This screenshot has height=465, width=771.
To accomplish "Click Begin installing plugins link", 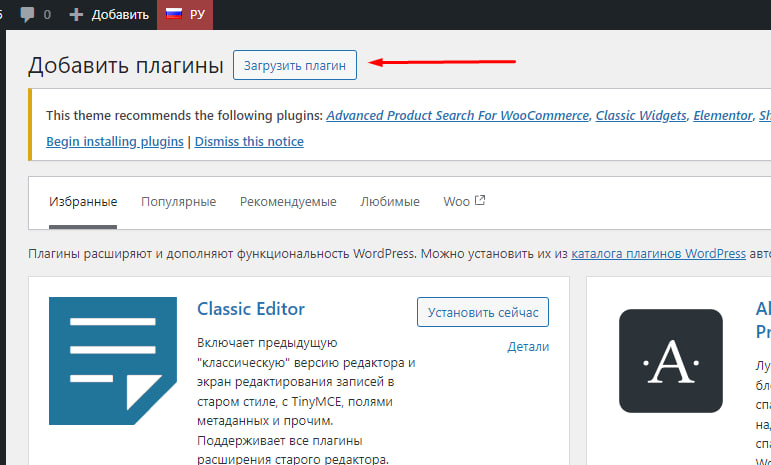I will 115,142.
